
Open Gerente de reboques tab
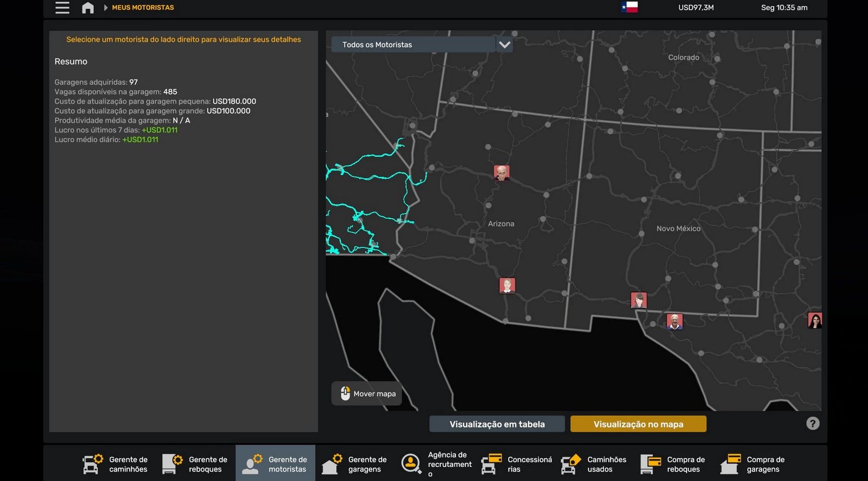tap(196, 464)
